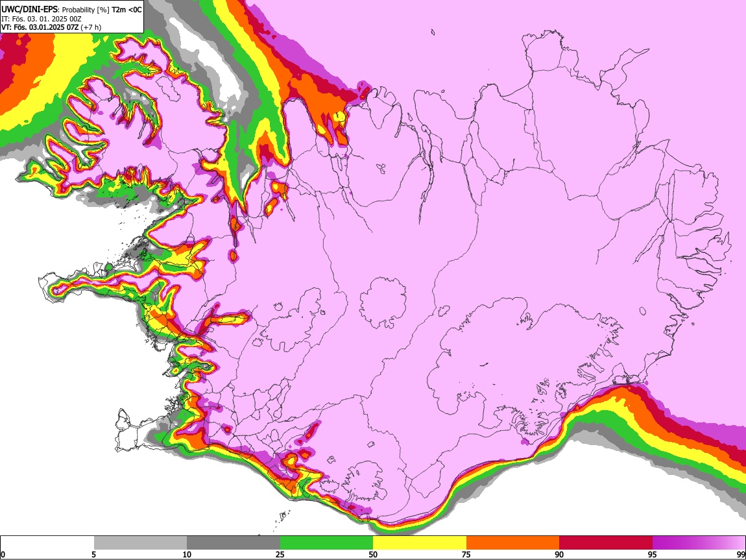The height and width of the screenshot is (560, 746).
Task: Click the 'Probability [%]' text in header
Action: coord(86,10)
